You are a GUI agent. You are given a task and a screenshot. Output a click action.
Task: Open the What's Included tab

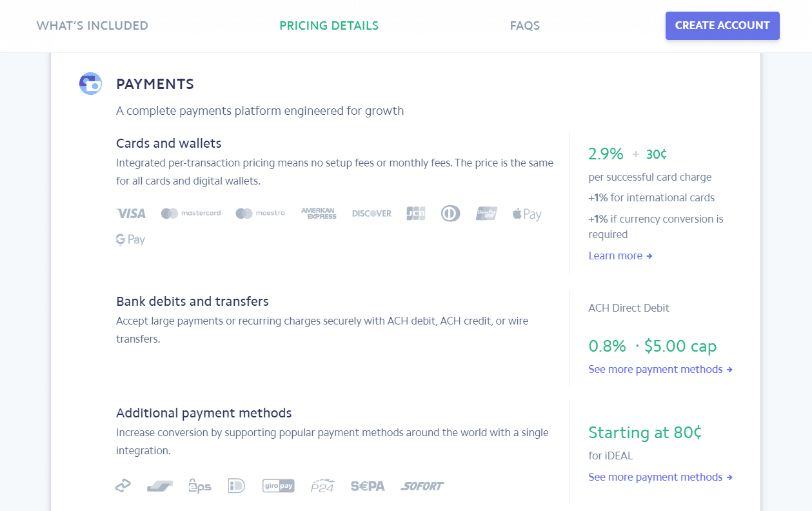pyautogui.click(x=92, y=26)
